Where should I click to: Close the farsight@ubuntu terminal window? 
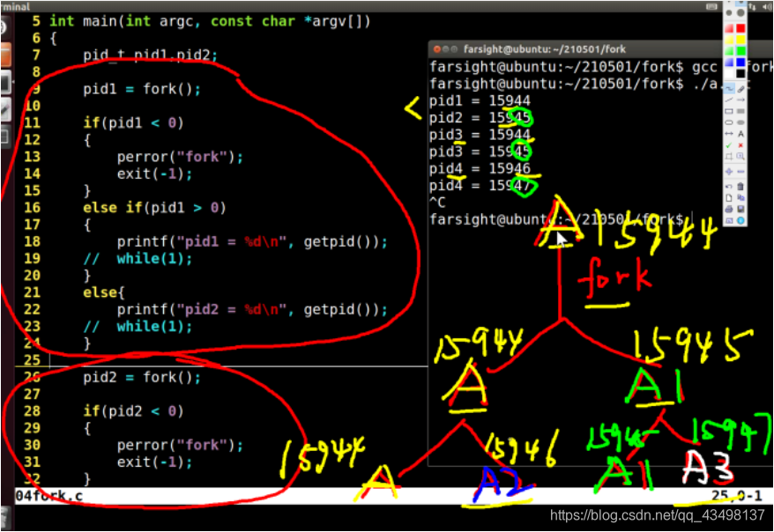point(437,48)
